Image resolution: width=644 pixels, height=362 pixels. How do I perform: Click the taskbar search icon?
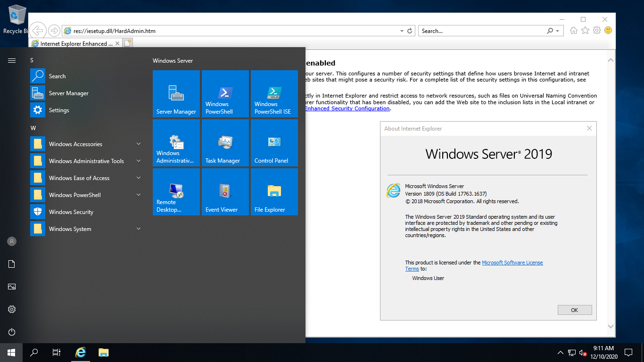pos(34,353)
